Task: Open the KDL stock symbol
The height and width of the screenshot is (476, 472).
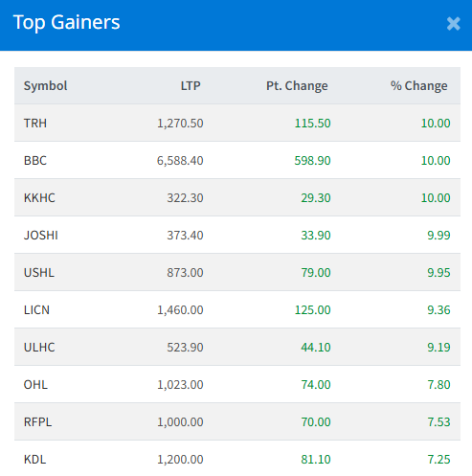Action: (34, 460)
